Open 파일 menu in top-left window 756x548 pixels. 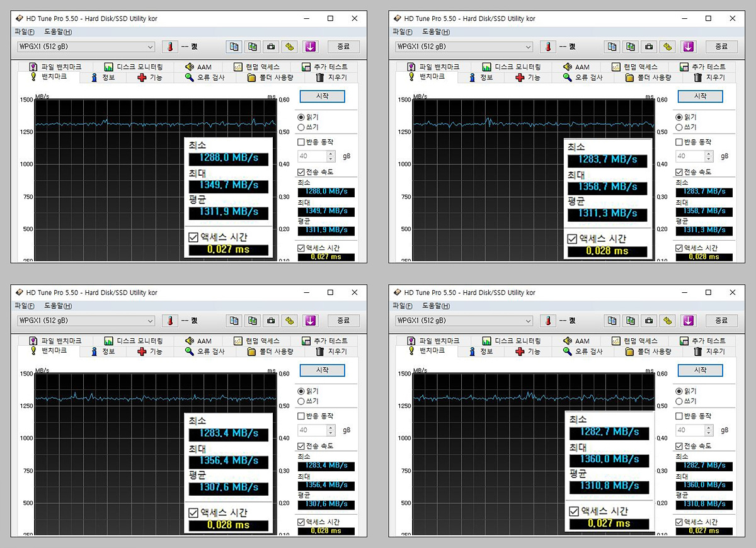pos(24,32)
